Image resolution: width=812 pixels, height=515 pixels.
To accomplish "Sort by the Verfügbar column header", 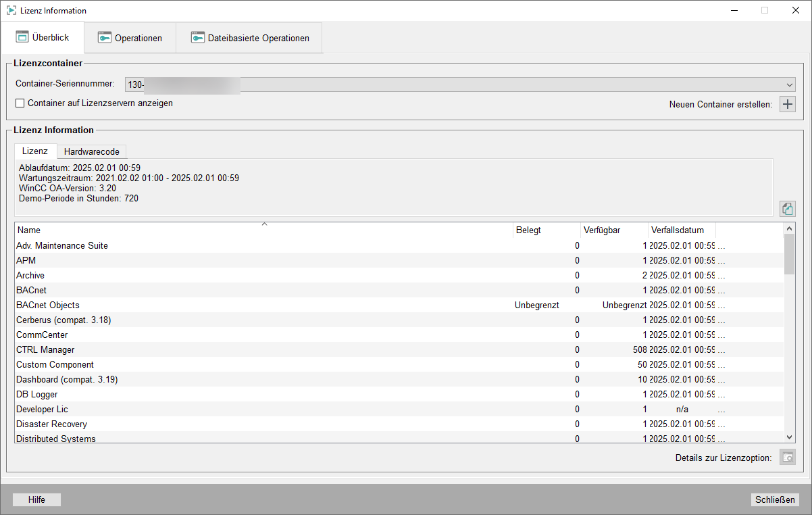I will [x=615, y=230].
